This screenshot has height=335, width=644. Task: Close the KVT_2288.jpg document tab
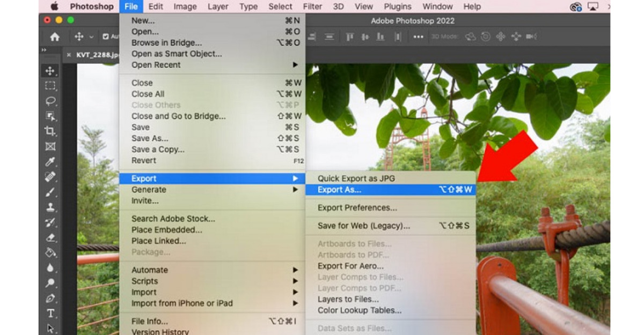tap(69, 55)
